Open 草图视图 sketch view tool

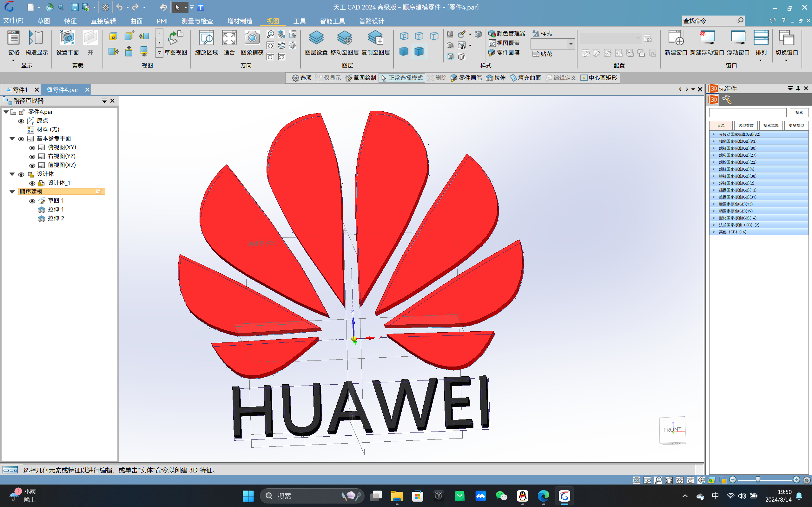pyautogui.click(x=176, y=42)
